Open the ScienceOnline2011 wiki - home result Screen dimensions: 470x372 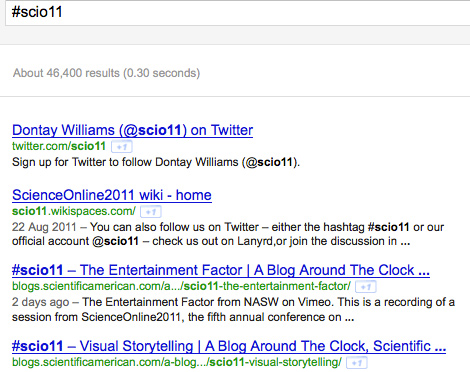click(x=112, y=195)
